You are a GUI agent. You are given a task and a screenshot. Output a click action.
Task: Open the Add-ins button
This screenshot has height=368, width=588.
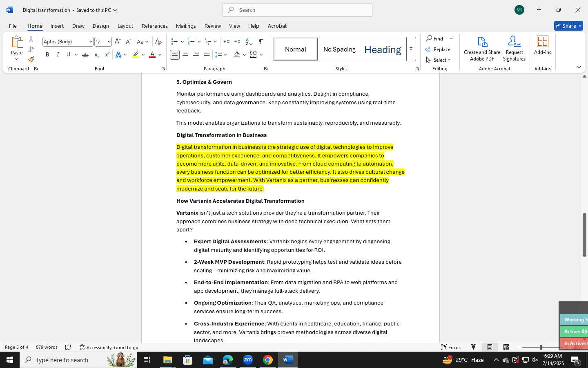(543, 45)
